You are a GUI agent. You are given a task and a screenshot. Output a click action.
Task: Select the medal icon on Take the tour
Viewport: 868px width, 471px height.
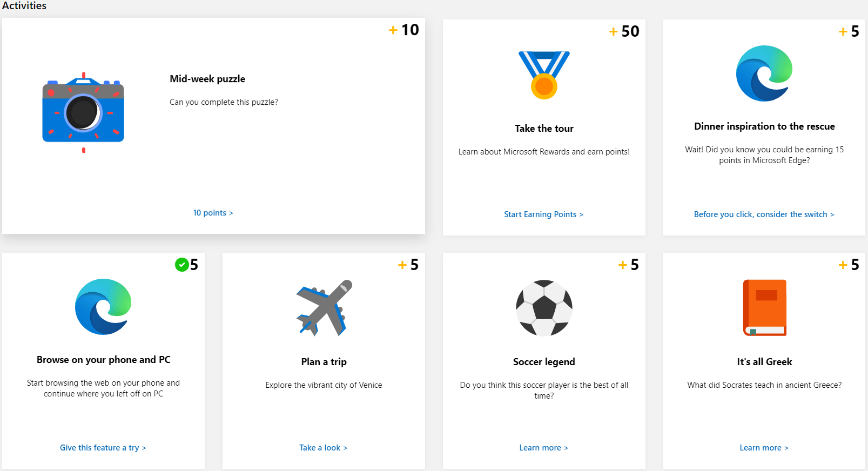click(544, 75)
